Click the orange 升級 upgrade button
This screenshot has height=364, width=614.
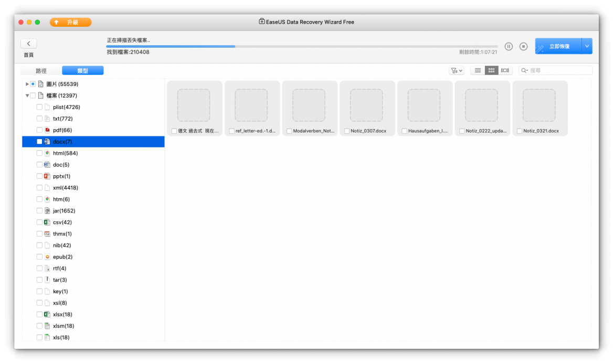click(x=71, y=22)
